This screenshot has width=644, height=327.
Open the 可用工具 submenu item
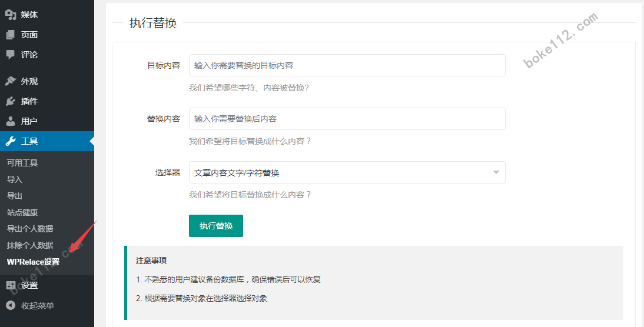22,163
